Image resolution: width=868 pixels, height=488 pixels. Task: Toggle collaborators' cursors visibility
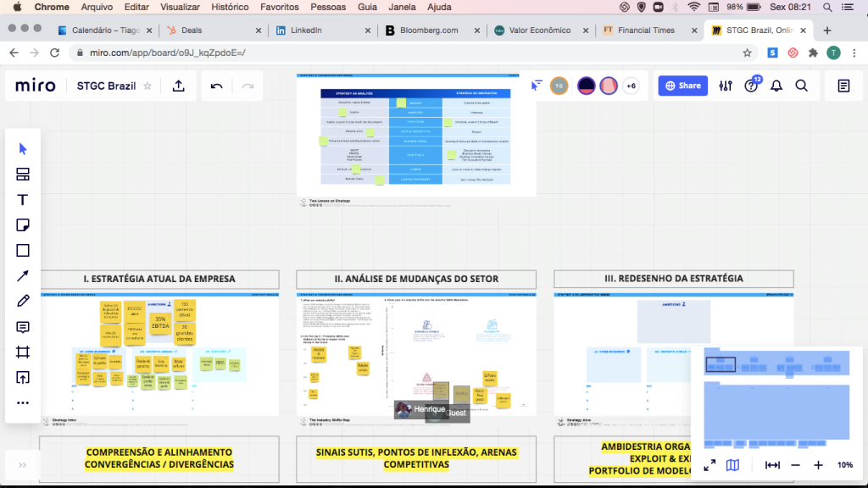(536, 86)
